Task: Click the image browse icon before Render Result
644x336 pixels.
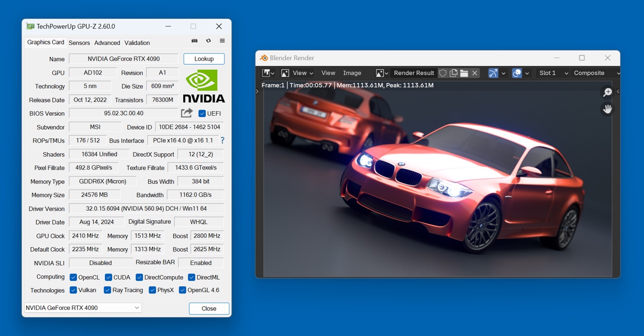Action: pyautogui.click(x=382, y=73)
